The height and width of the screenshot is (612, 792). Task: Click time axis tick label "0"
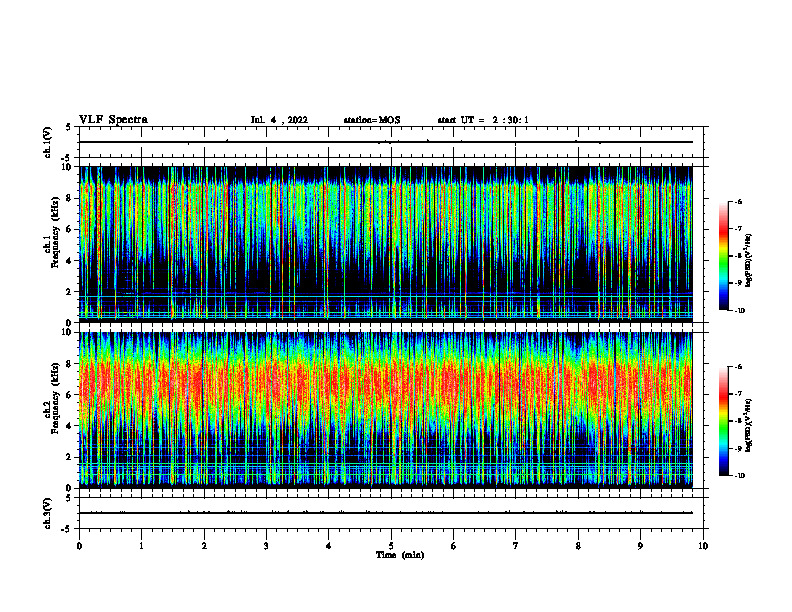[79, 546]
